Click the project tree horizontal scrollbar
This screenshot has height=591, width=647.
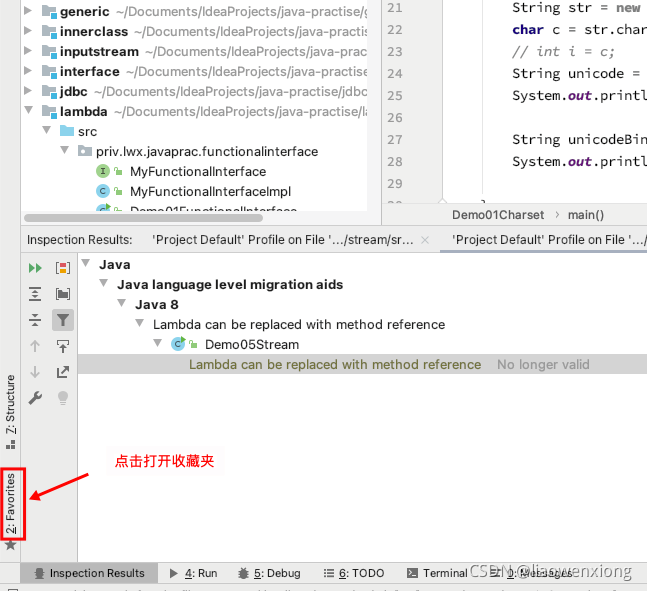tap(143, 217)
